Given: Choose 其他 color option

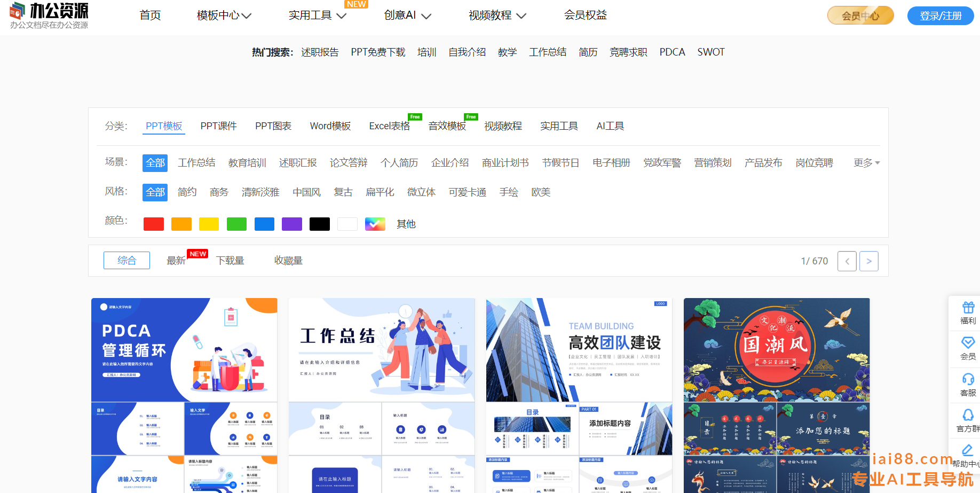Looking at the screenshot, I should [406, 224].
